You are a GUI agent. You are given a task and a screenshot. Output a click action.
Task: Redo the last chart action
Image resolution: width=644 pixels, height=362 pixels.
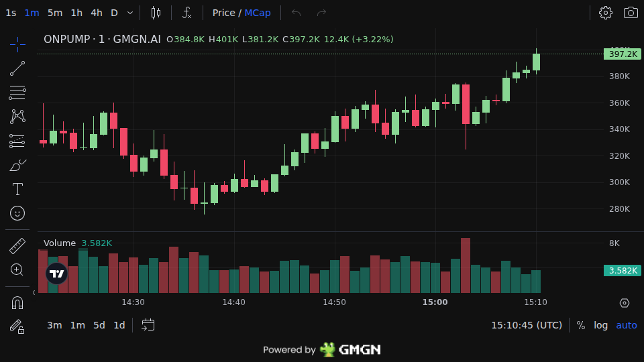click(x=321, y=13)
